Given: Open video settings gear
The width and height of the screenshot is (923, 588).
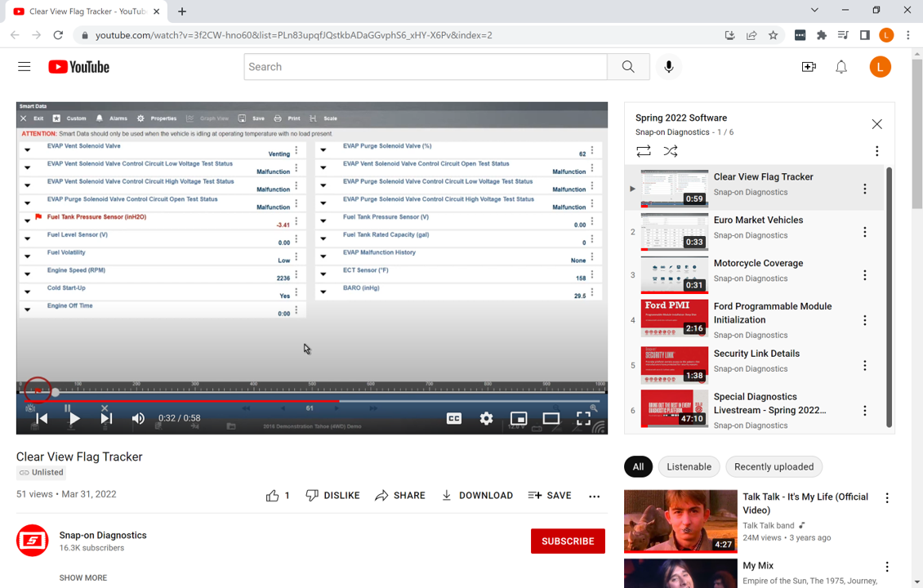Looking at the screenshot, I should [x=486, y=418].
